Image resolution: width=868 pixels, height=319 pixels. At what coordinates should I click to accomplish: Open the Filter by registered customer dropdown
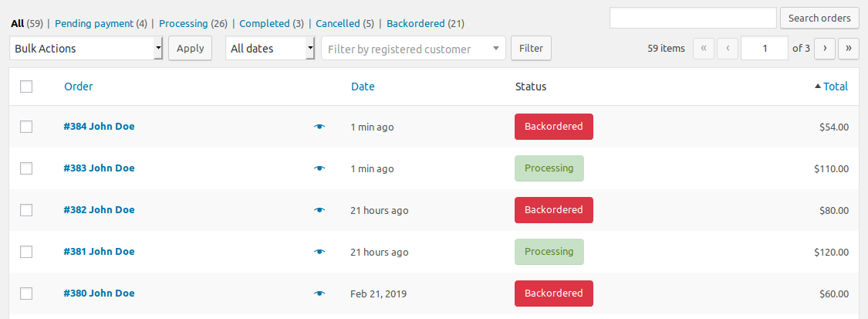pos(414,49)
